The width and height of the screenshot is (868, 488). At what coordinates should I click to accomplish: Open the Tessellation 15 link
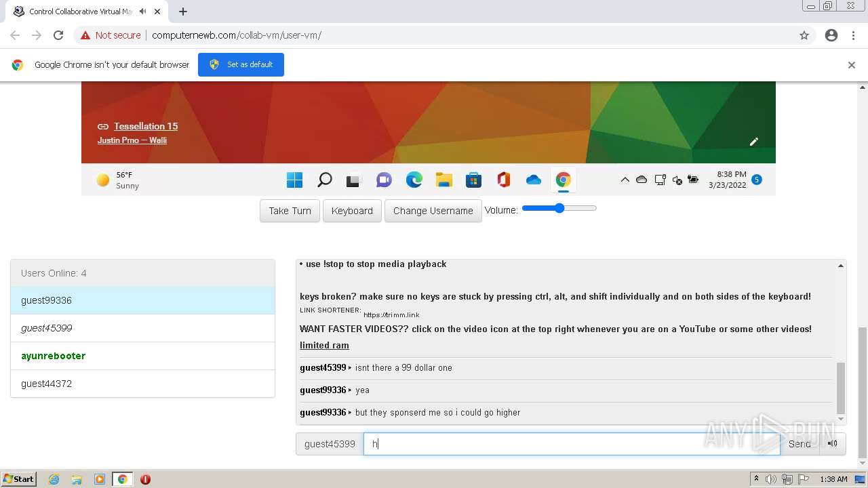pos(146,126)
